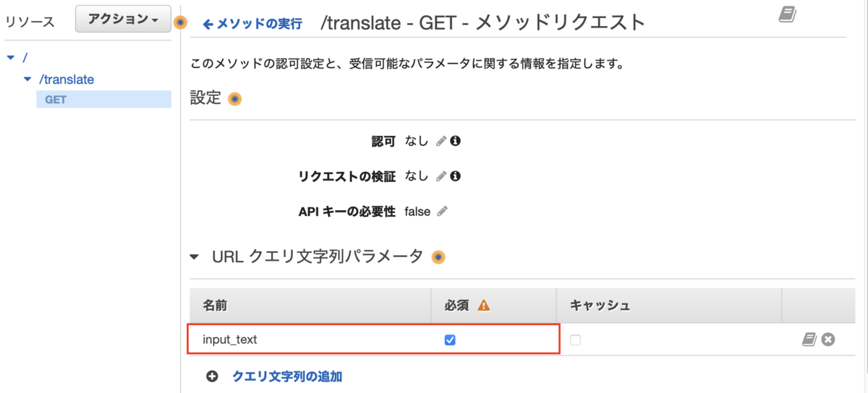Viewport: 868px width, 393px height.
Task: Collapse URL クエリ文字列パラメータ section
Action: tap(194, 256)
